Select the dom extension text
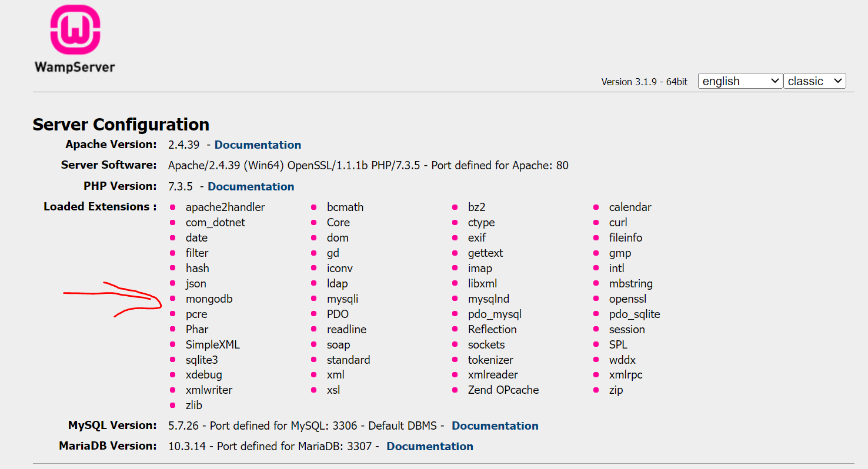This screenshot has width=868, height=469. click(x=338, y=237)
